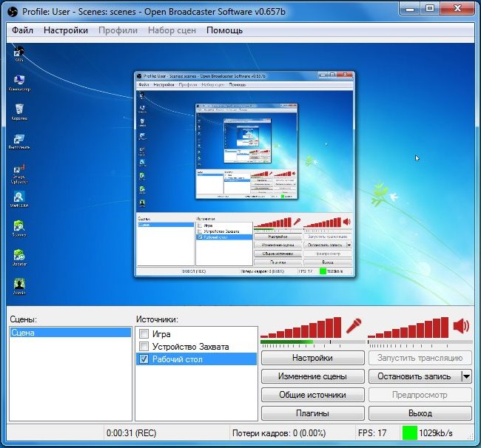481x448 pixels.
Task: Click the OBS logo in the title bar
Action: tap(13, 12)
